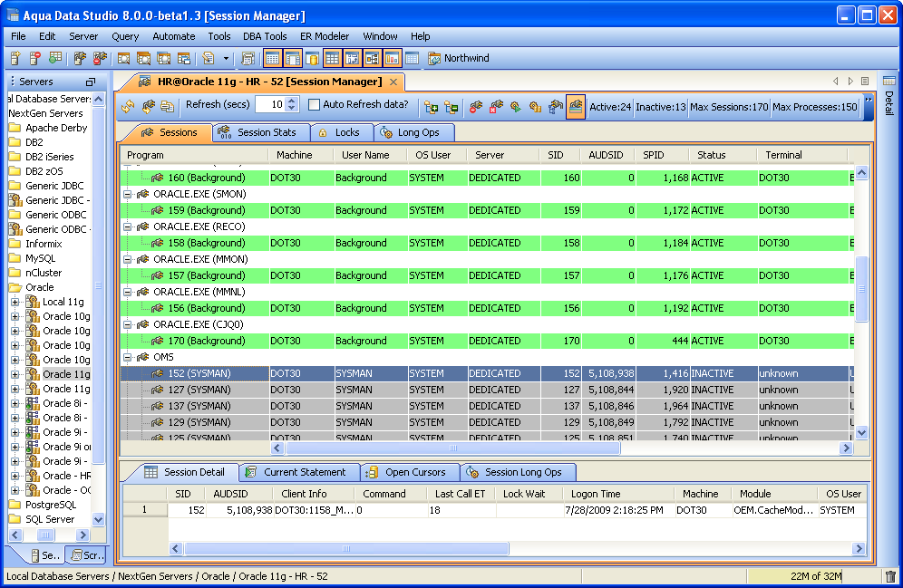Click the refresh sessions icon in Session Manager toolbar
The image size is (903, 588).
coord(128,106)
